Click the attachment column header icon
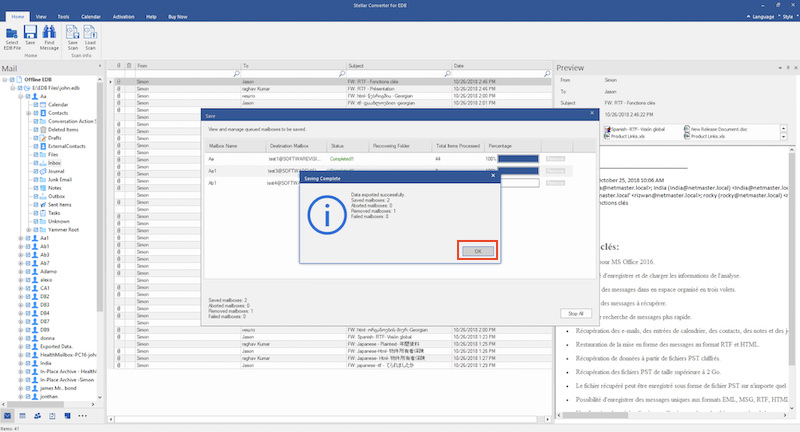 tap(119, 66)
